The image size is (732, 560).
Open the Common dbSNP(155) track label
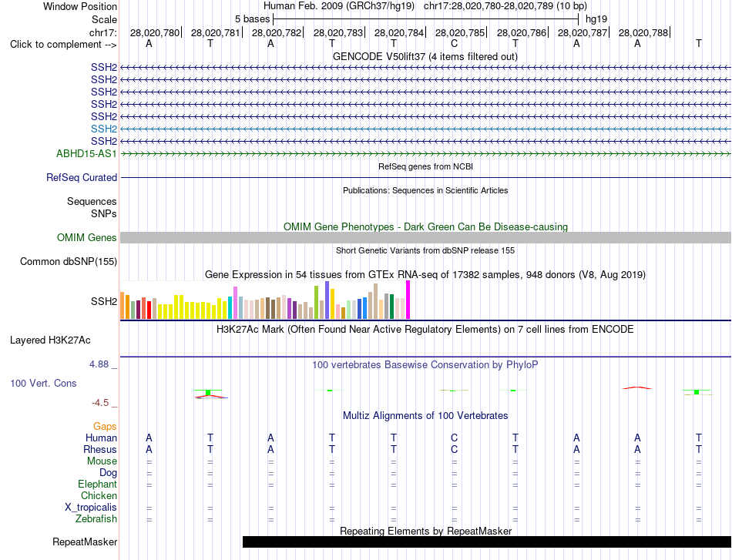tap(68, 261)
